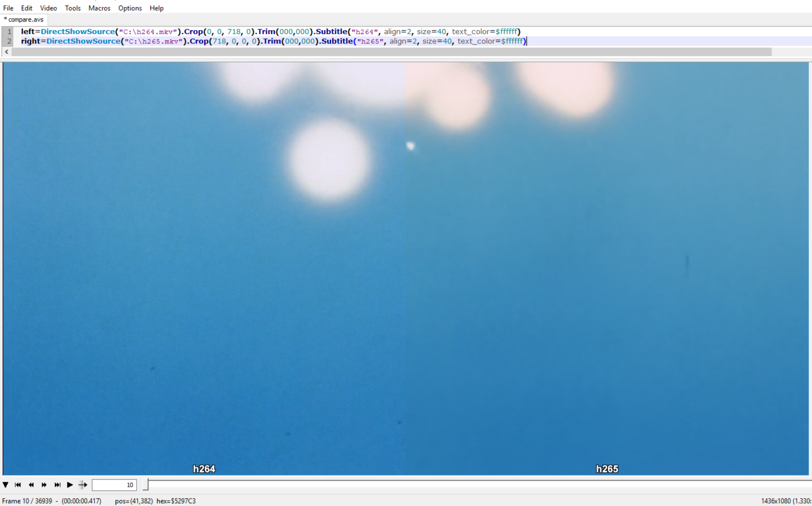Open the Tools menu
Viewport: 812px width, 506px height.
click(73, 8)
